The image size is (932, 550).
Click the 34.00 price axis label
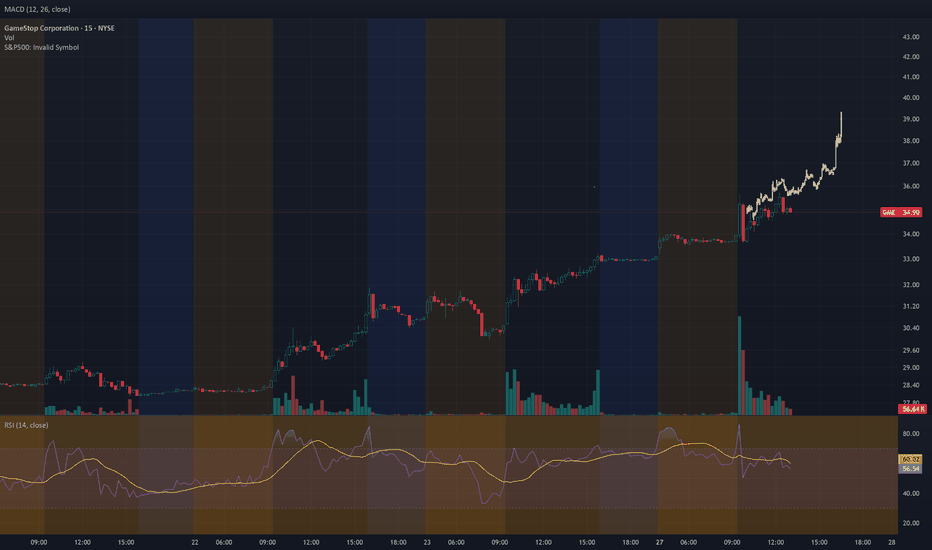click(x=911, y=234)
